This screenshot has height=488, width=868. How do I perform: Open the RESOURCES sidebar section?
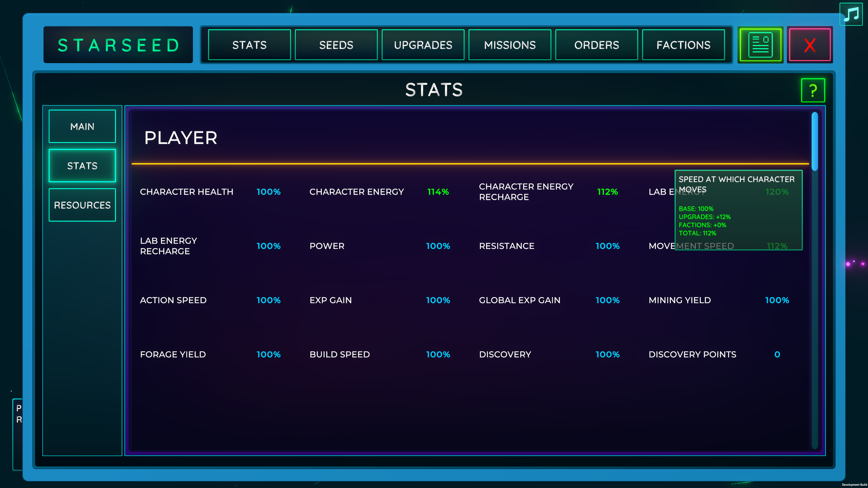(82, 205)
